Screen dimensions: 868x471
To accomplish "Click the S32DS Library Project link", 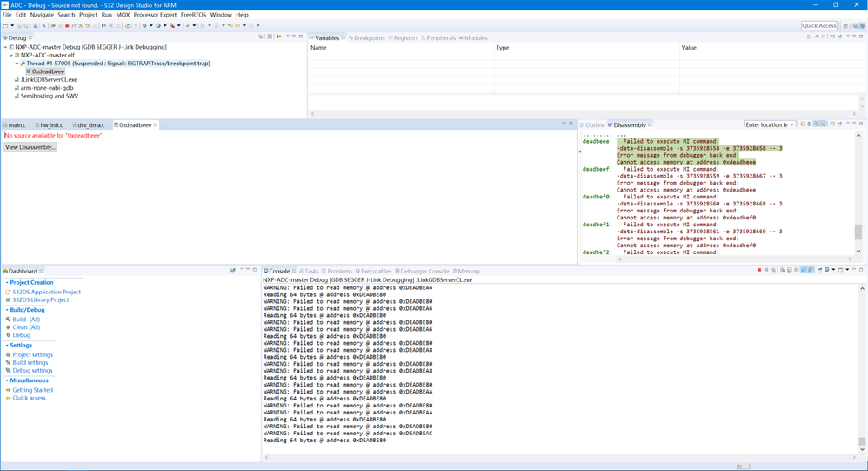I will 40,299.
